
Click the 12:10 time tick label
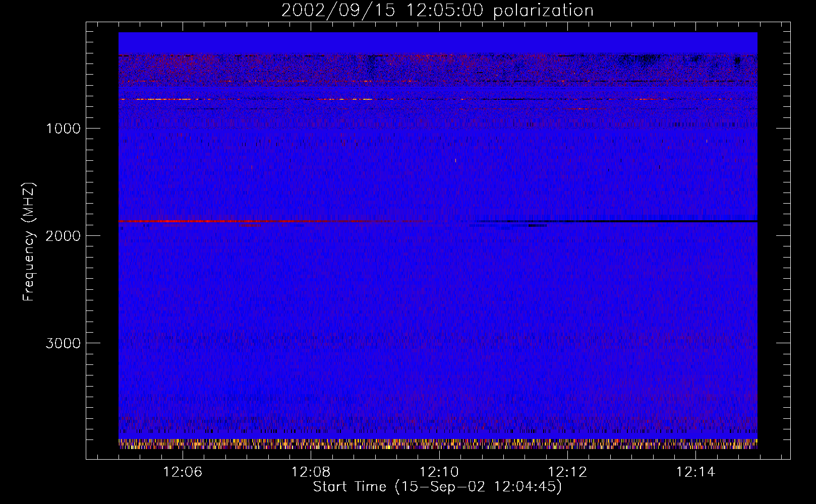(x=439, y=472)
